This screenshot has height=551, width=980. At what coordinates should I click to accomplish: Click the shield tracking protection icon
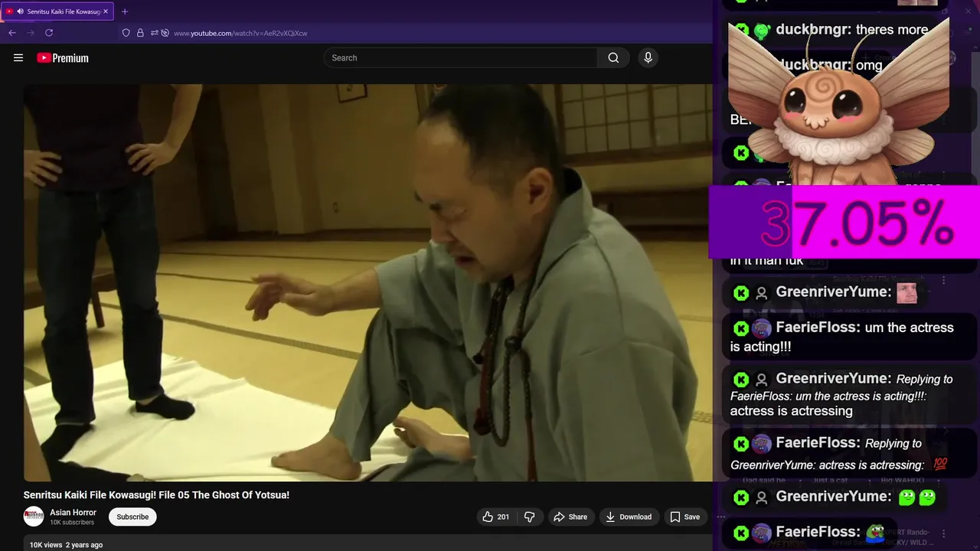point(126,33)
